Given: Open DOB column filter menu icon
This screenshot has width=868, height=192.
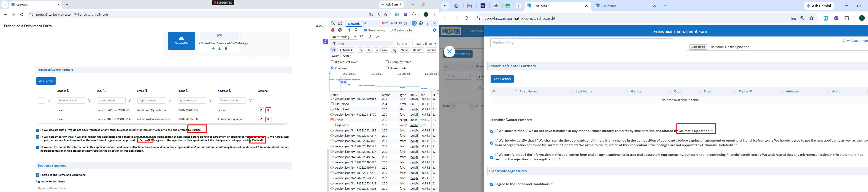Looking at the screenshot, I should tap(130, 100).
